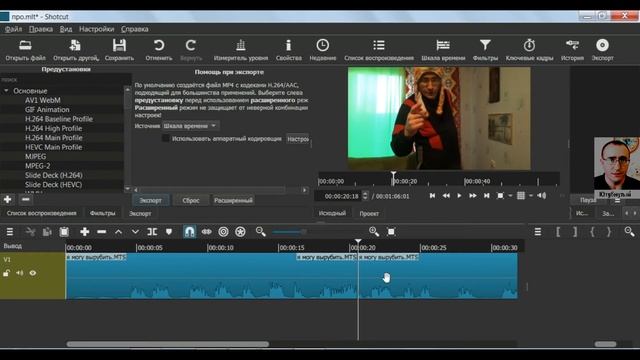Open Список воспроизведения toolbar icon
Screen dimensions: 640x360
click(379, 50)
